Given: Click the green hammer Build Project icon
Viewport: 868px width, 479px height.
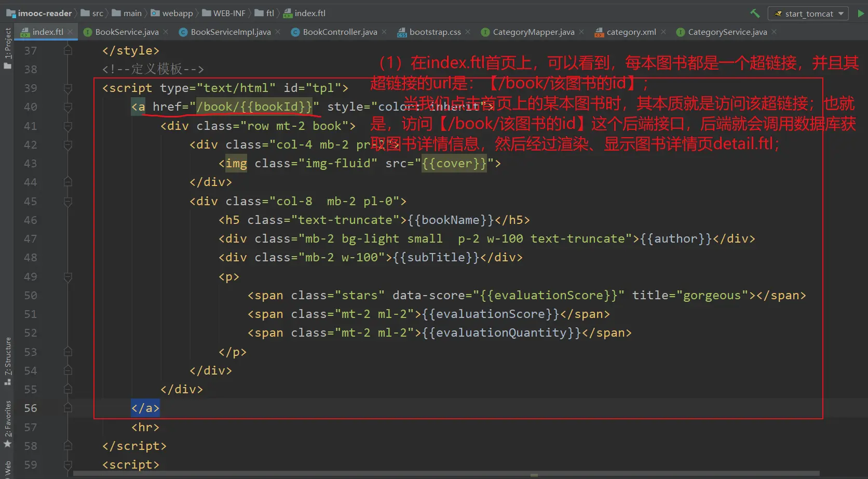Looking at the screenshot, I should [755, 14].
